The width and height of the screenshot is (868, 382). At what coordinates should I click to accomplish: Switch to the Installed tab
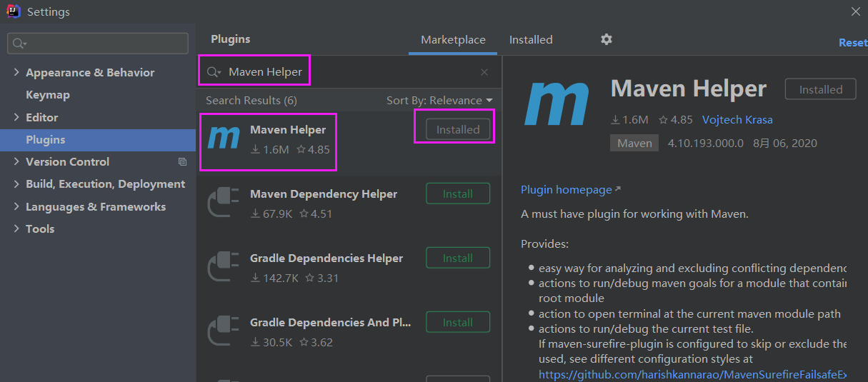531,40
